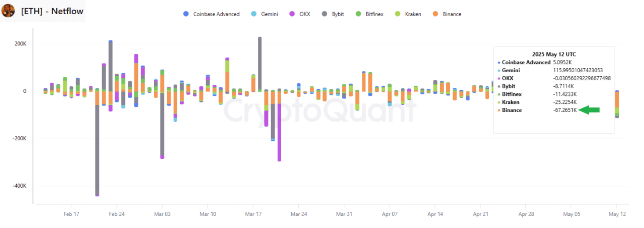Click the Mar 17 axis date label
Viewport: 644px width, 228px height.
(253, 214)
